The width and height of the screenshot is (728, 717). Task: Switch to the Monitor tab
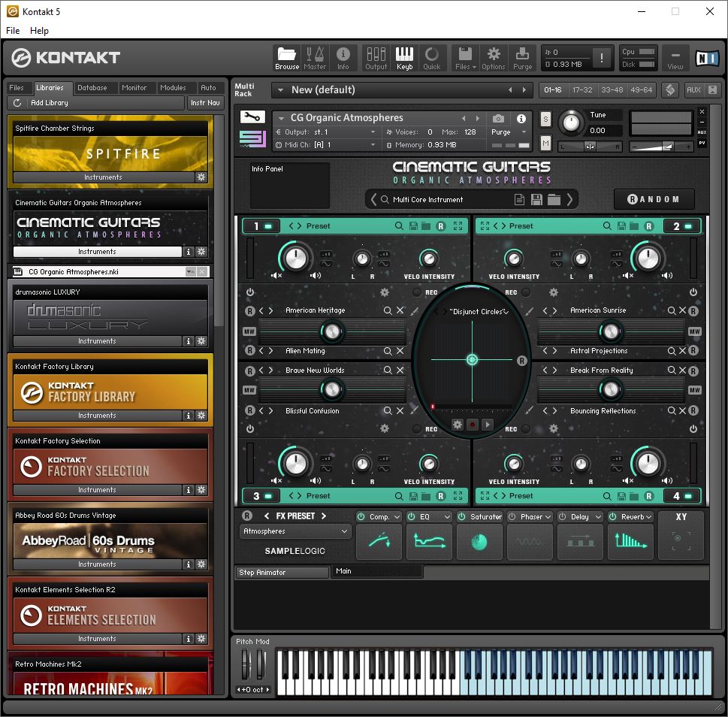click(134, 88)
